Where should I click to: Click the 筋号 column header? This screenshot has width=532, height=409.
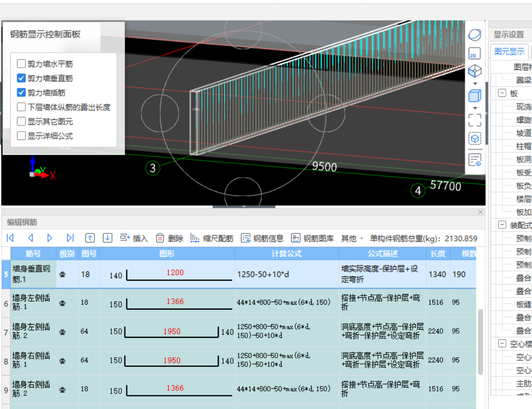(x=33, y=253)
